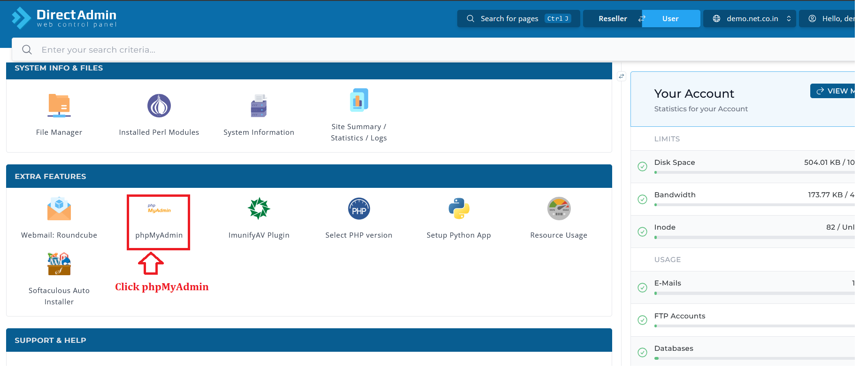
Task: Click the E-Mails status check icon
Action: tap(643, 287)
